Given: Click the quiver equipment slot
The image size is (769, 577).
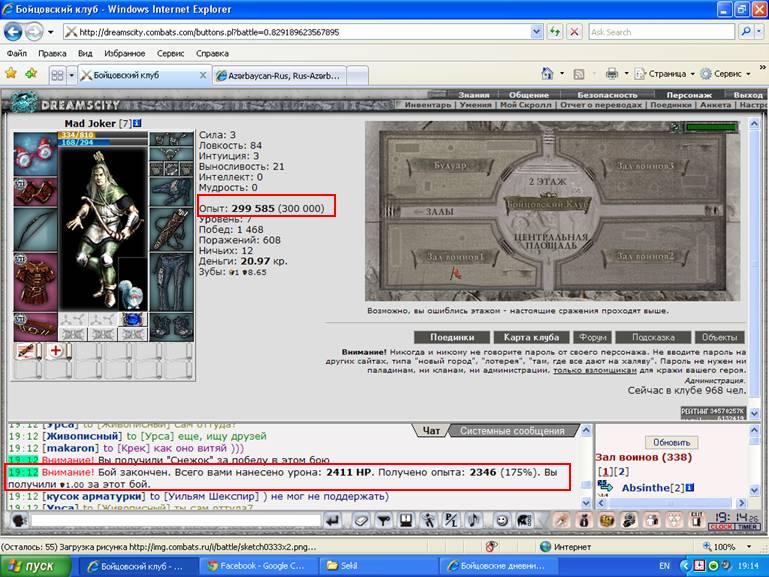Looking at the screenshot, I should click(171, 229).
